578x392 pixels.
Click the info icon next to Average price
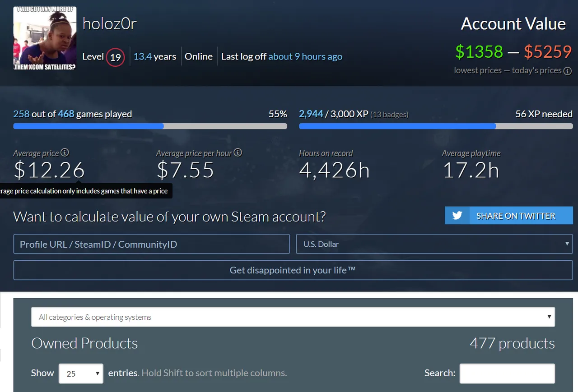tap(65, 152)
